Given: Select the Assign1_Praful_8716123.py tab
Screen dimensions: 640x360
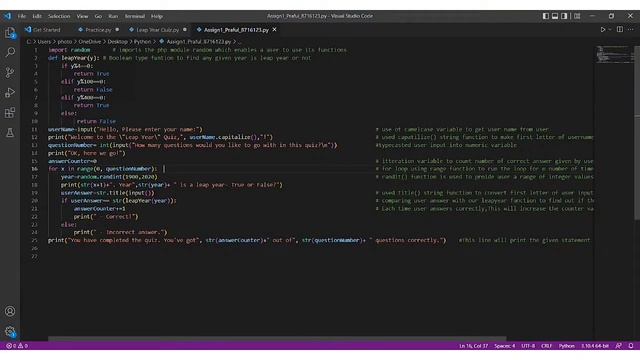Looking at the screenshot, I should coord(236,30).
